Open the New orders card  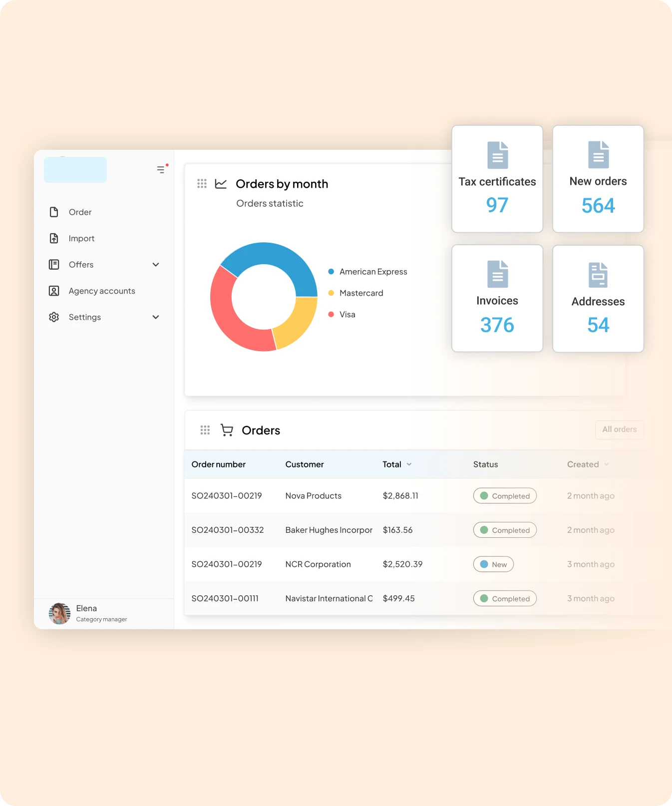[x=598, y=179]
